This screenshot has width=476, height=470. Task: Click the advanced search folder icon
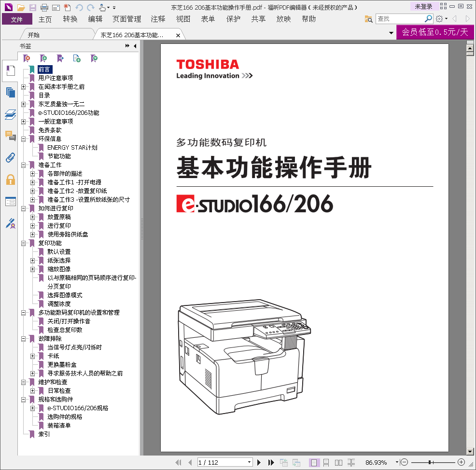(369, 19)
